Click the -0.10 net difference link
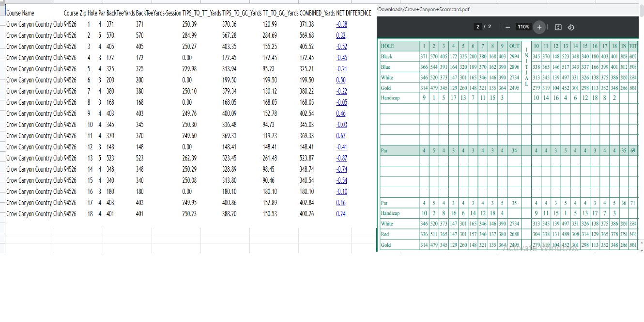 [x=341, y=192]
